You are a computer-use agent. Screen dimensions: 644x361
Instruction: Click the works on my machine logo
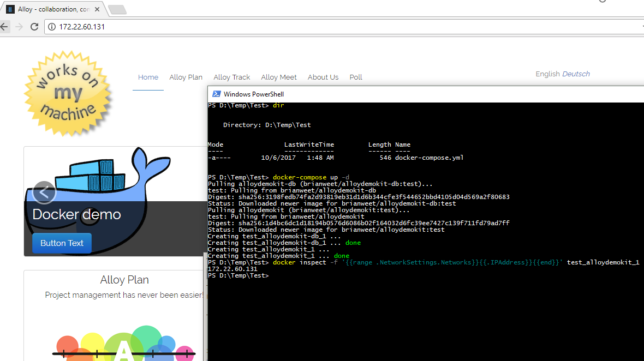[68, 94]
